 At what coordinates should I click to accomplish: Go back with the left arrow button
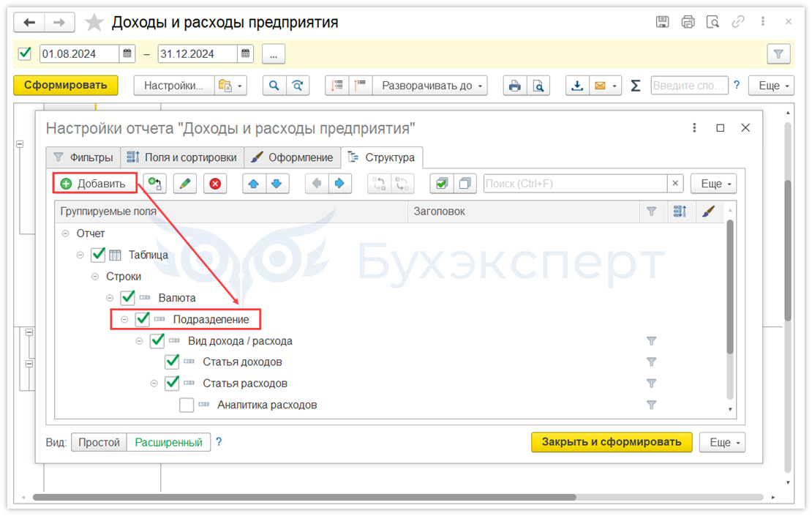pos(29,22)
